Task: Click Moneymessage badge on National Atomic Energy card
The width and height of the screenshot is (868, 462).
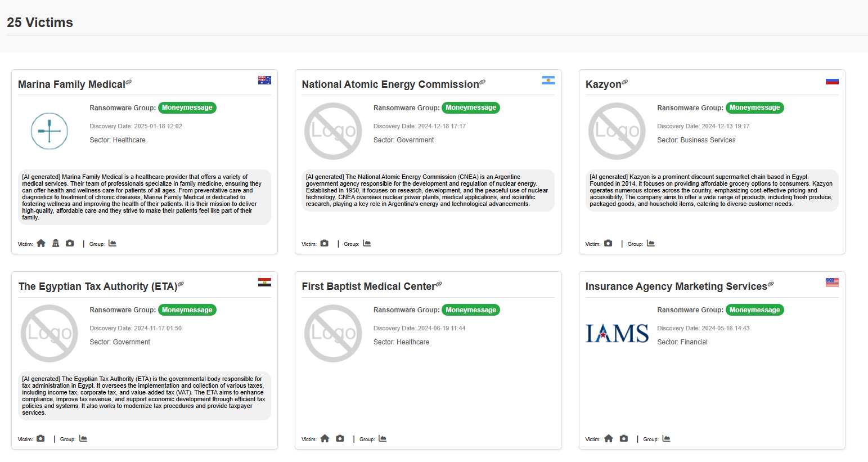Action: 471,107
